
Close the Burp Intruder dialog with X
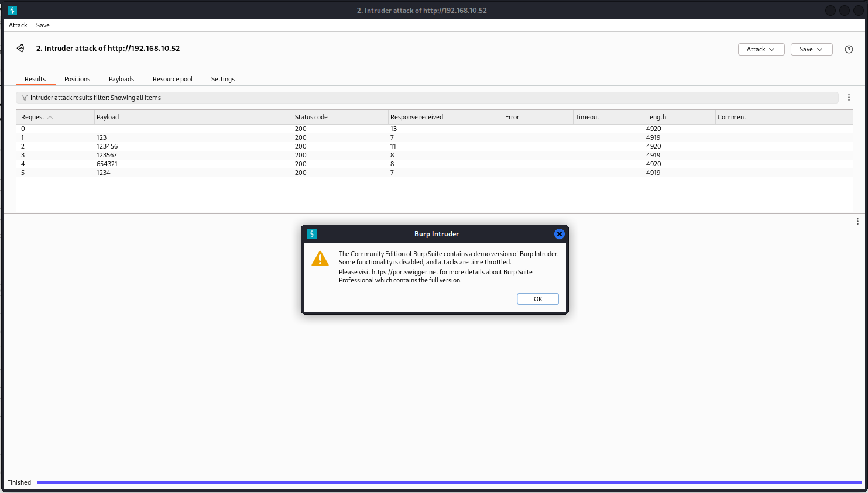point(559,234)
